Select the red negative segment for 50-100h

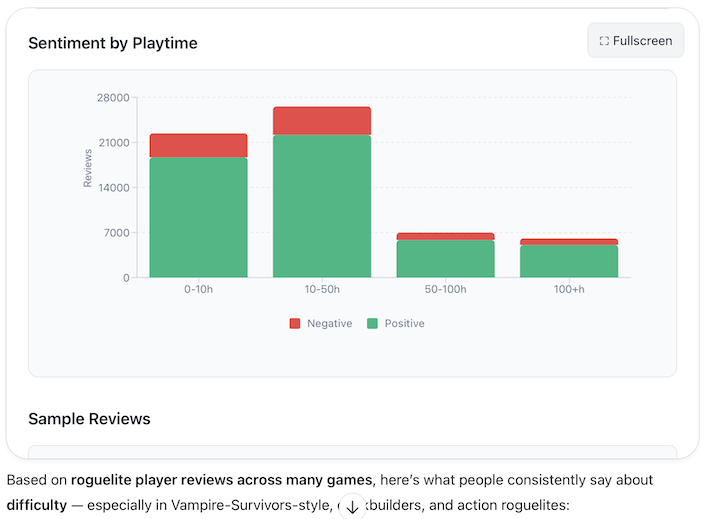tap(445, 237)
